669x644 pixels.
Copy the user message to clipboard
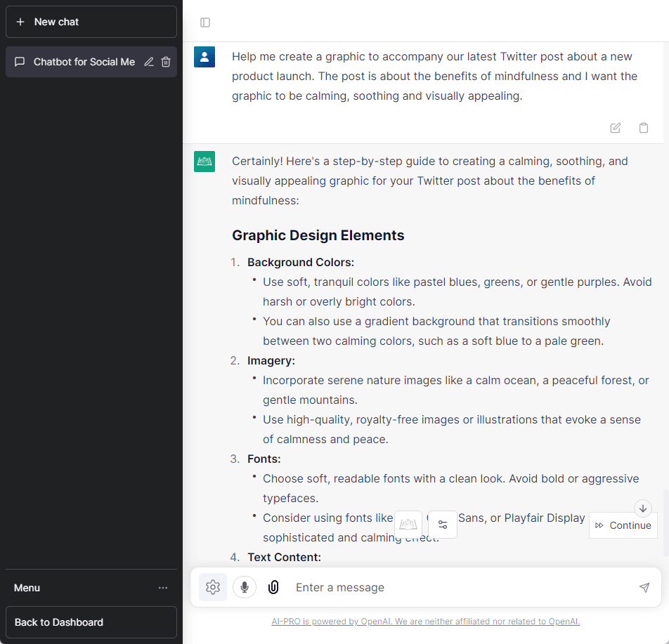click(643, 128)
